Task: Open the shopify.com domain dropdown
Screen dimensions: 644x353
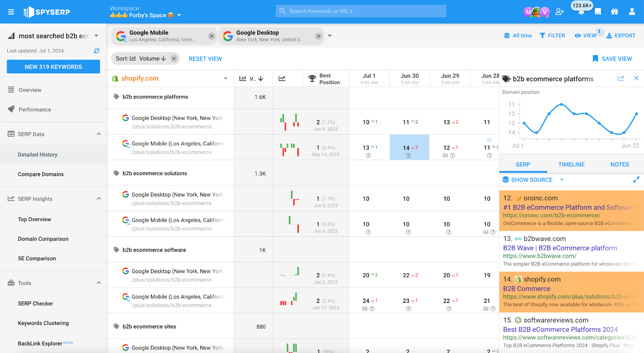Action: pyautogui.click(x=226, y=78)
